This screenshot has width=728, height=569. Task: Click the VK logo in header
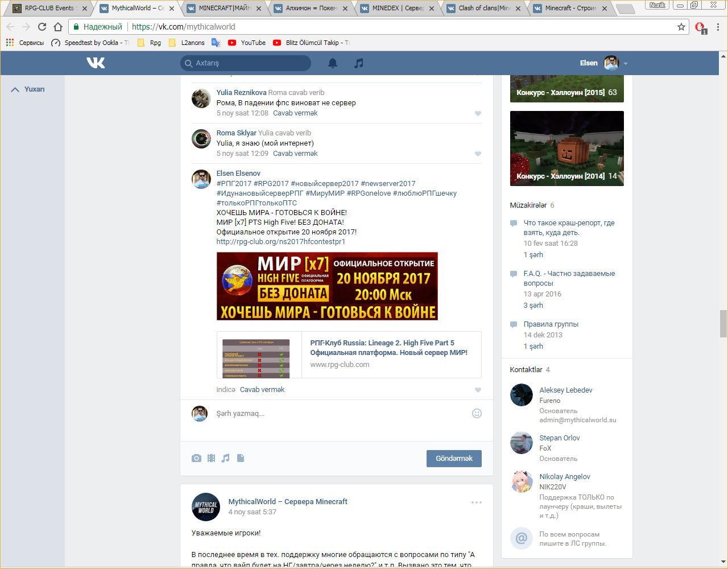tap(96, 63)
